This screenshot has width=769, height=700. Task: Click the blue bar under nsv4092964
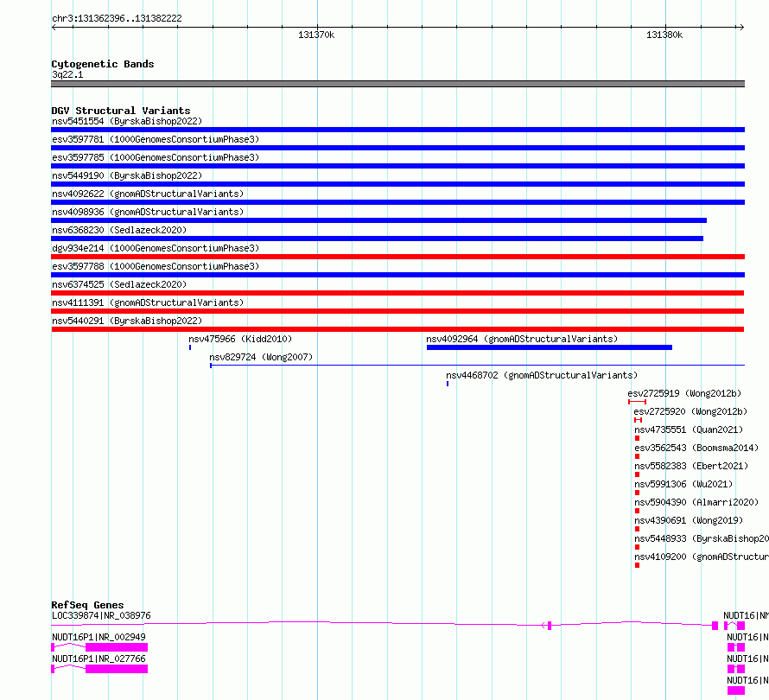(550, 347)
